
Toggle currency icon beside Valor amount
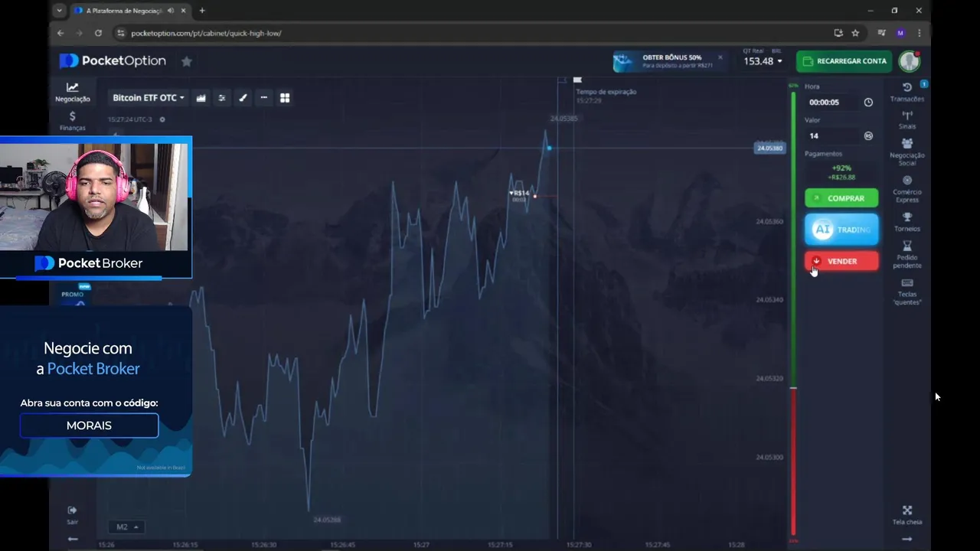point(868,135)
